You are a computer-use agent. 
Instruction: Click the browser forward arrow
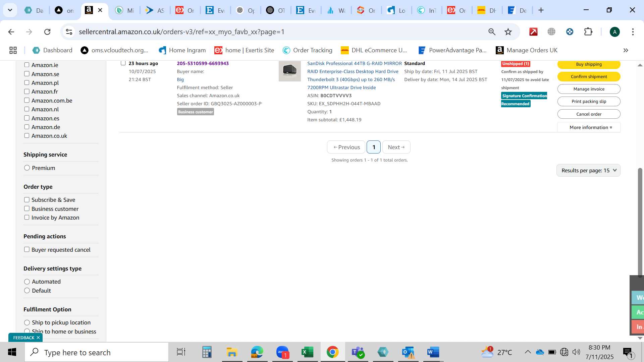(x=29, y=32)
